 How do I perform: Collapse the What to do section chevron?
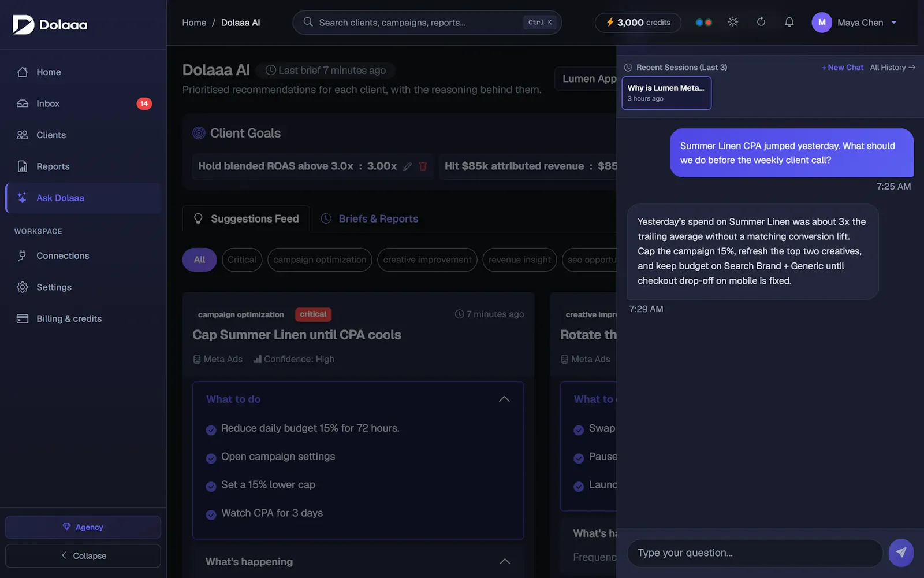tap(504, 399)
